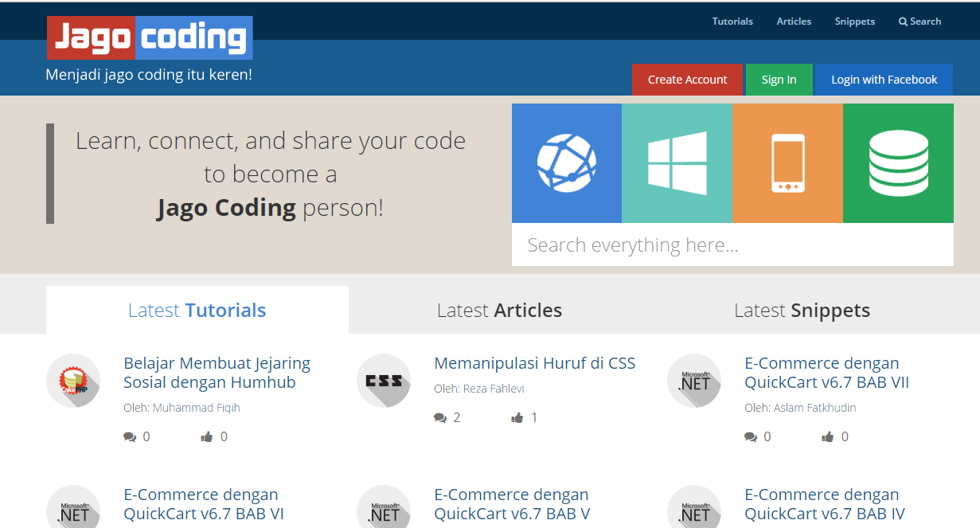Open author link Reza Fahlevi
Screen dimensions: 980x528
489,389
